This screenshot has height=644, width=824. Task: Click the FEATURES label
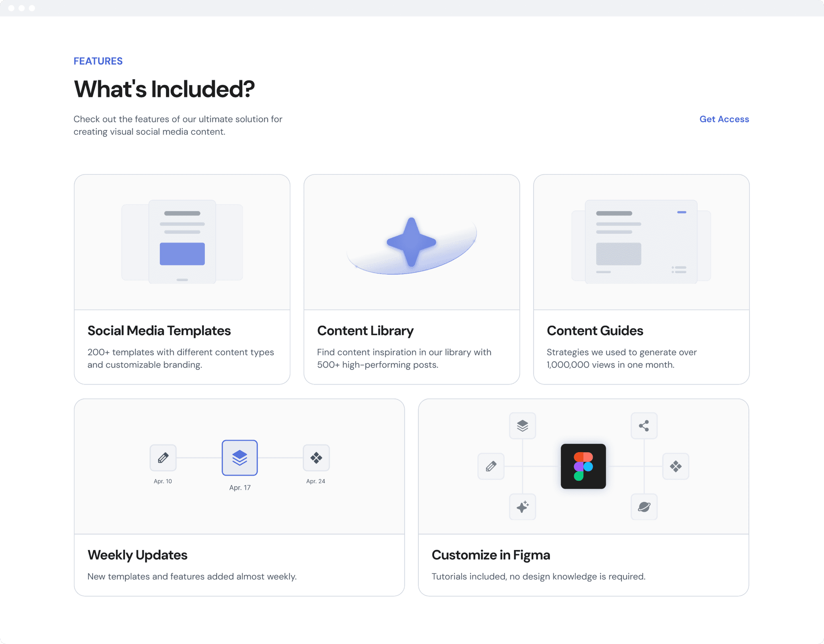[x=98, y=61]
